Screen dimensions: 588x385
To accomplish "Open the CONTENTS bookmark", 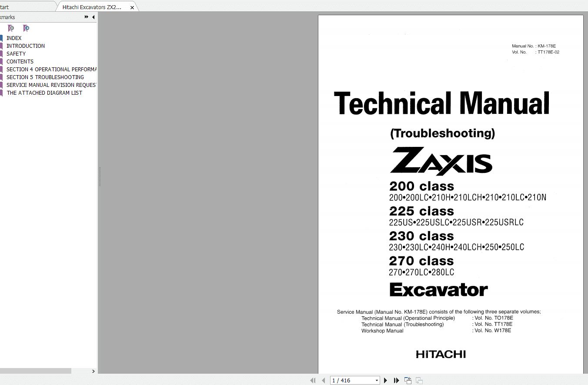I will pos(20,62).
